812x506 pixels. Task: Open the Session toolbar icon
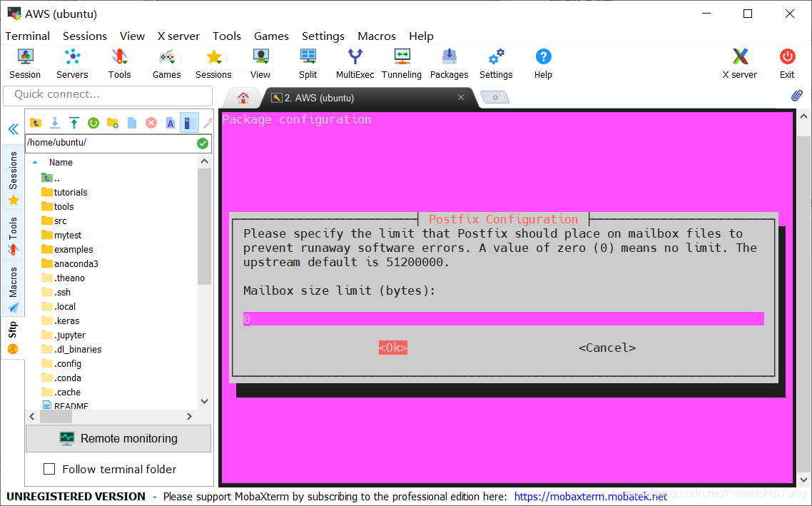pos(25,64)
